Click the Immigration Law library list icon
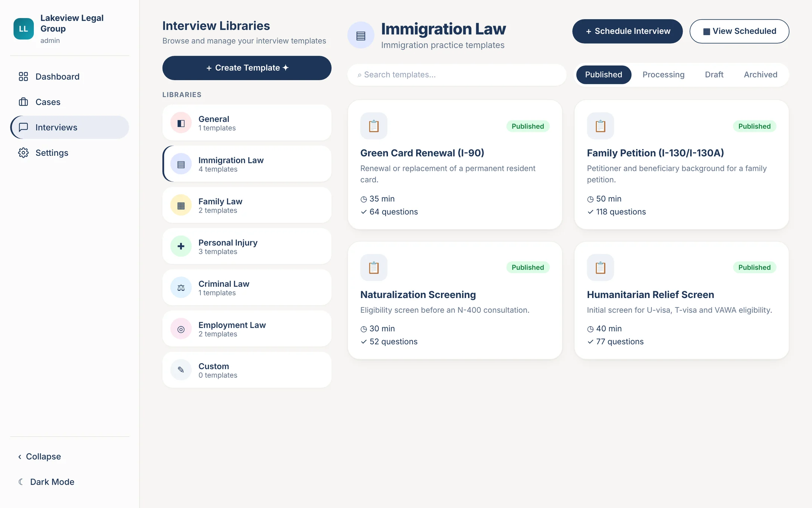Screen dimensions: 812x508 point(181,164)
